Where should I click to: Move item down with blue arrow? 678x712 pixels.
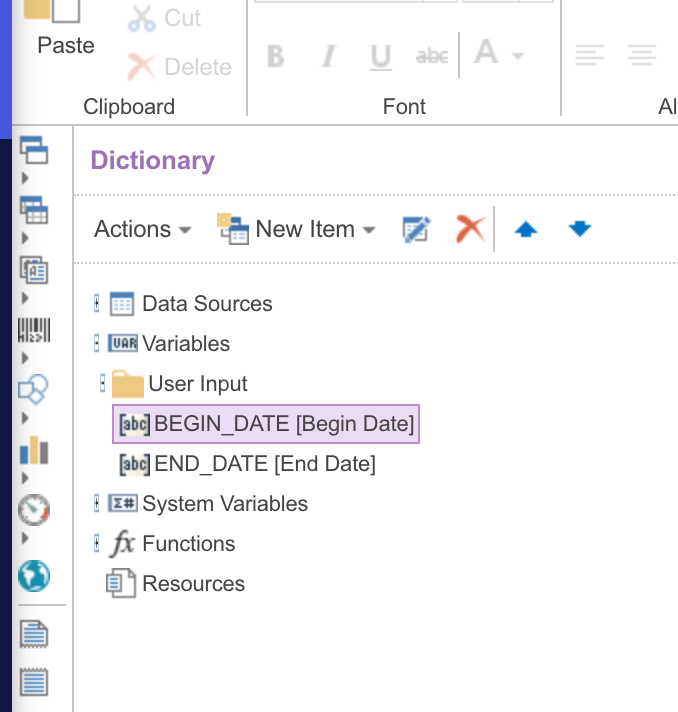[580, 230]
